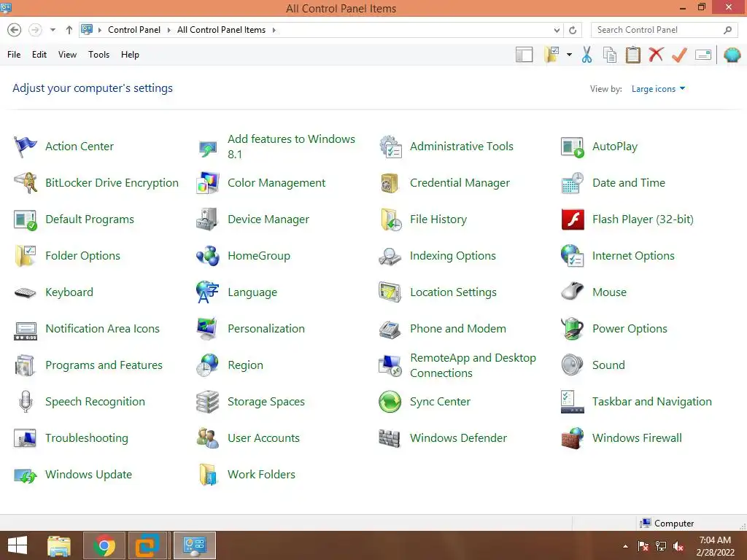Click the Copy toolbar icon

click(610, 55)
